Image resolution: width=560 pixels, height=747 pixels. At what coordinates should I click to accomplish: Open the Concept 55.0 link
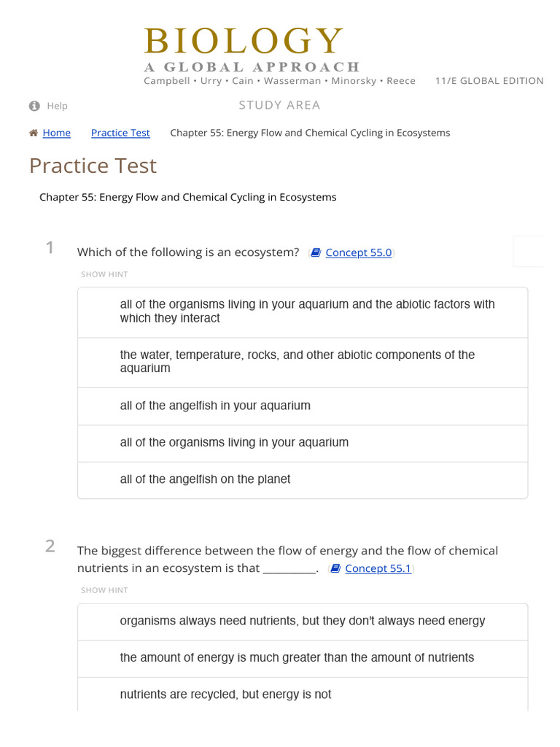point(359,252)
